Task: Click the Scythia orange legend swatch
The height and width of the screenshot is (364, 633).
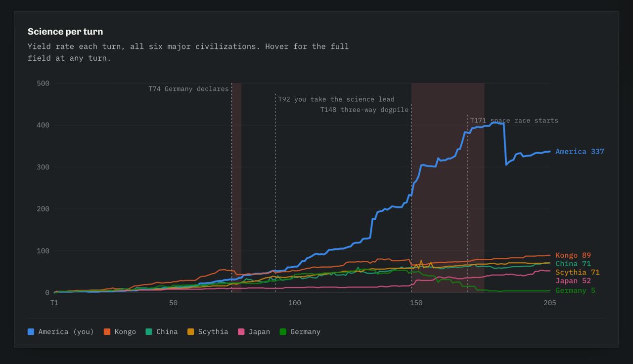Action: (191, 332)
